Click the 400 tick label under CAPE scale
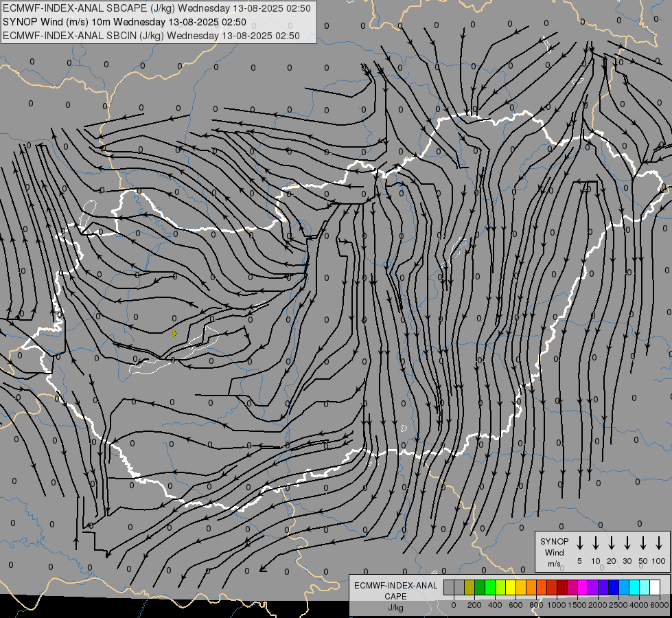Image resolution: width=672 pixels, height=618 pixels. 495,605
